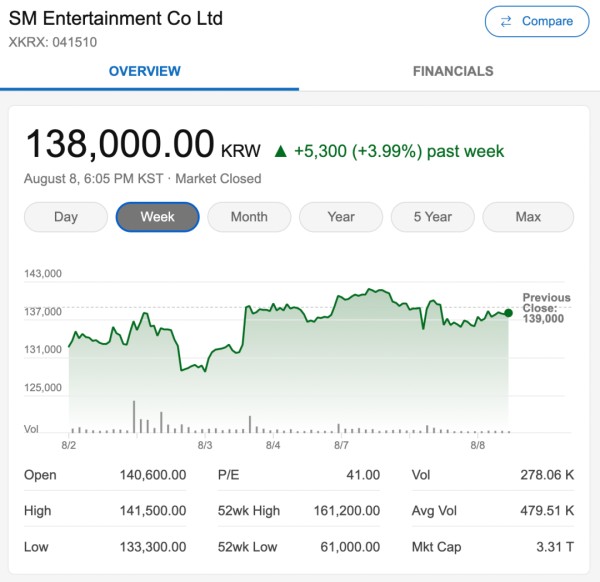Click the 8/2 date label on chart axis

69,445
